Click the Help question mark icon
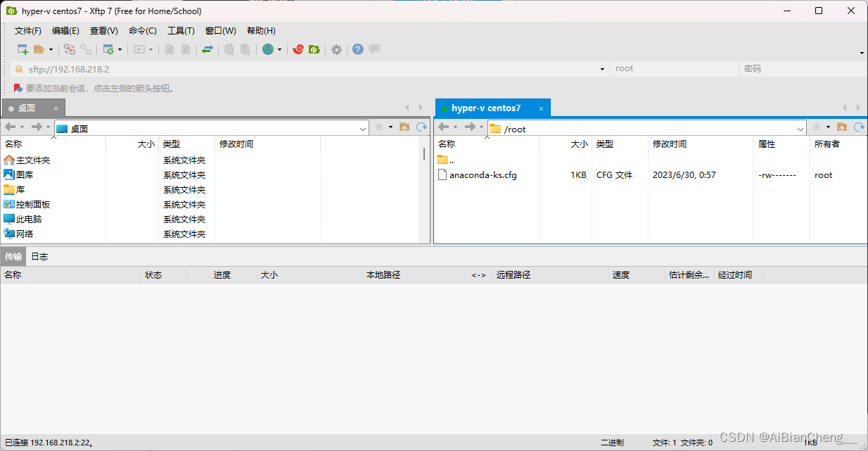868x451 pixels. pyautogui.click(x=357, y=49)
